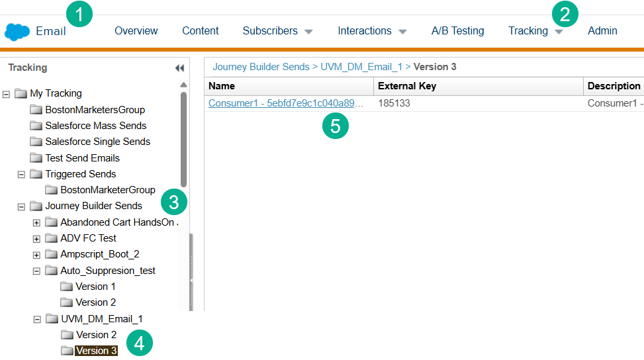Click the tracking tree vertical scrollbar
This screenshot has height=360, width=644.
click(183, 139)
